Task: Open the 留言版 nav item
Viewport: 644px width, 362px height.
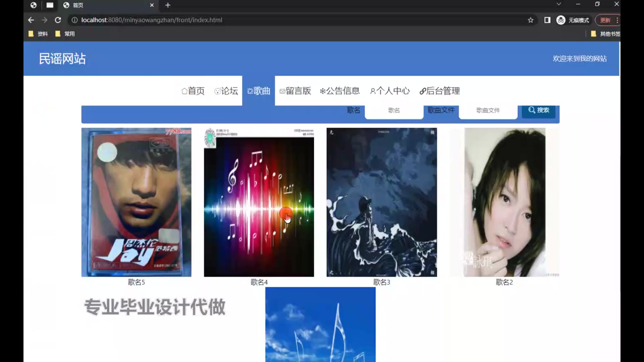Action: (x=295, y=91)
